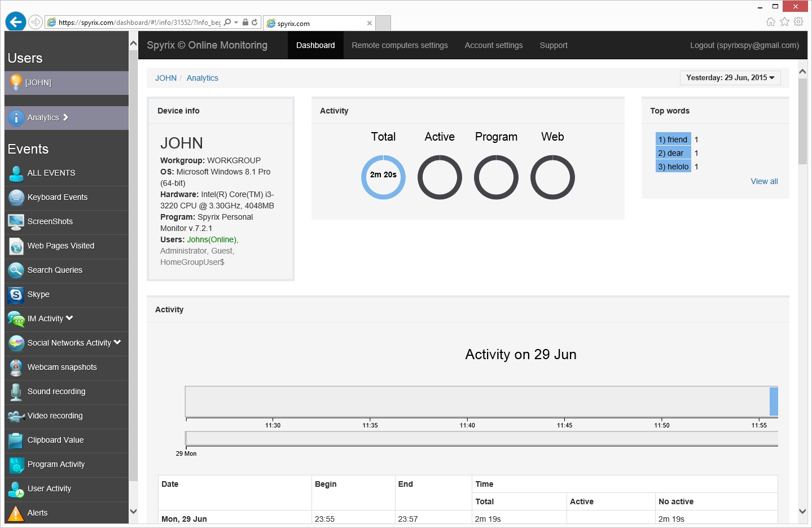Click JOHN breadcrumb link
The width and height of the screenshot is (812, 528).
click(166, 78)
